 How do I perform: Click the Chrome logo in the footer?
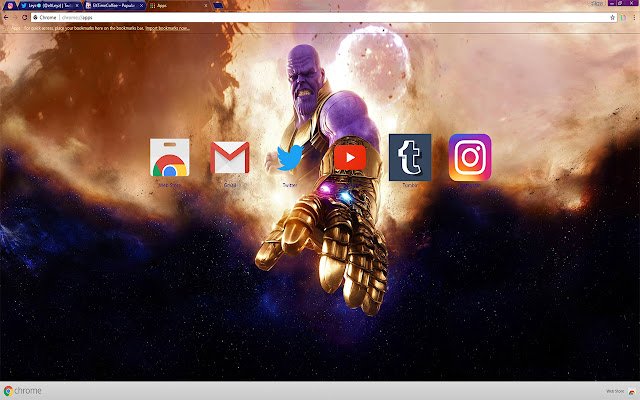click(22, 391)
